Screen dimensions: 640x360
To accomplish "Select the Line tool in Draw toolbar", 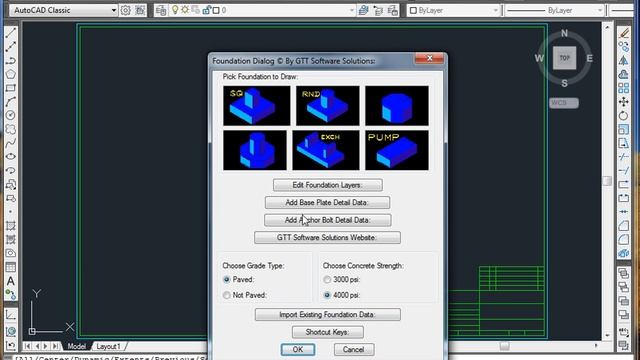I will click(11, 33).
